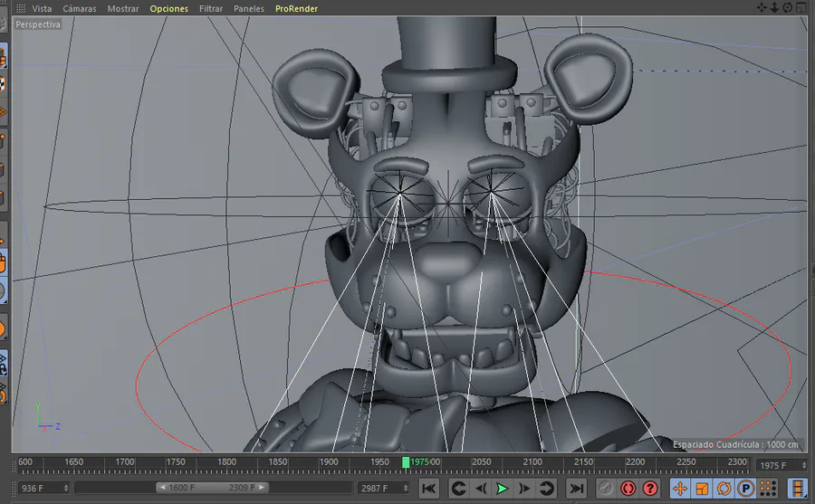Open the Filtrar menu
The image size is (815, 504).
211,8
